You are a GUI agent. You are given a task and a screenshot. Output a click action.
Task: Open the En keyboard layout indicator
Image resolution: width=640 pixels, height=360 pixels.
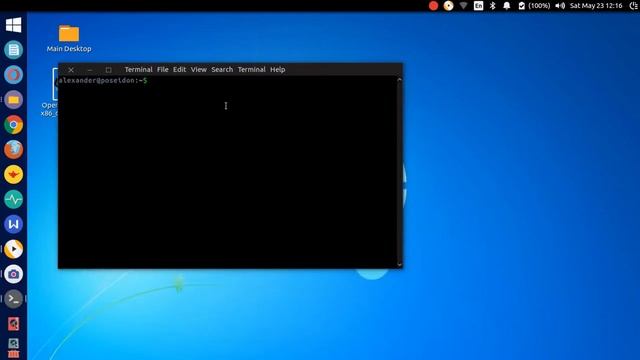point(478,5)
